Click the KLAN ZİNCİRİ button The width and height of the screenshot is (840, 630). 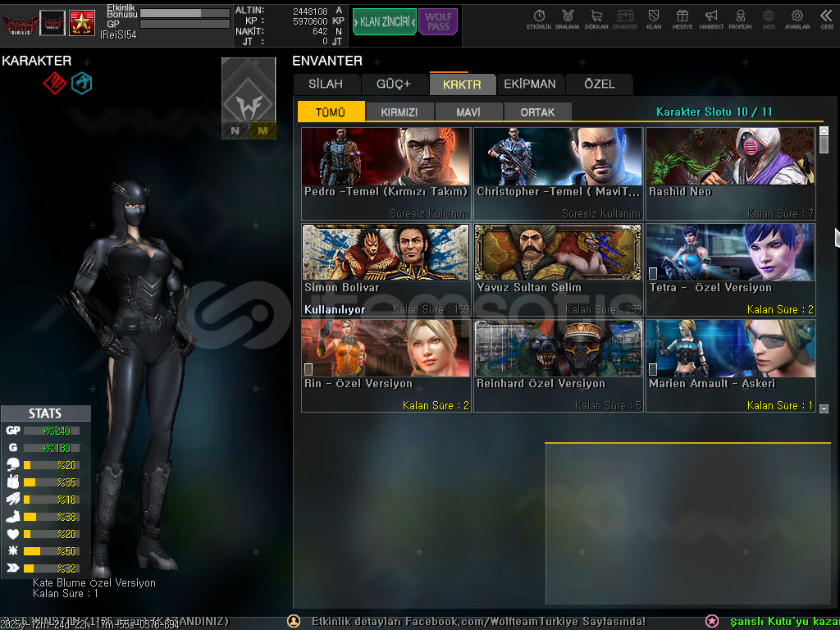384,22
